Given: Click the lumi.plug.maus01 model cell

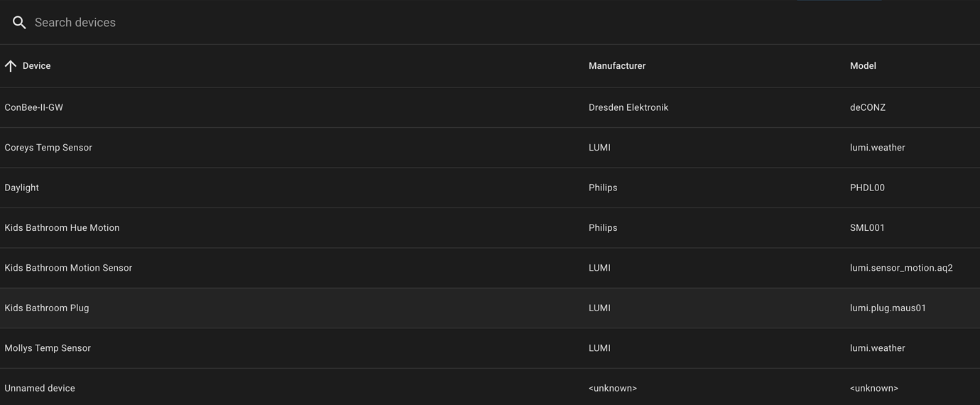Looking at the screenshot, I should [888, 308].
